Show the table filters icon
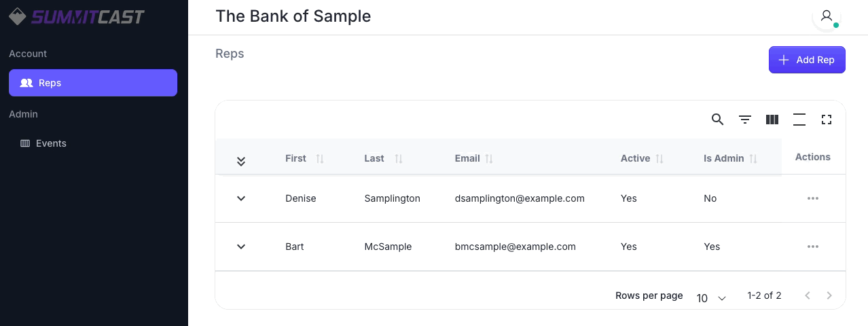This screenshot has height=326, width=868. (x=745, y=120)
